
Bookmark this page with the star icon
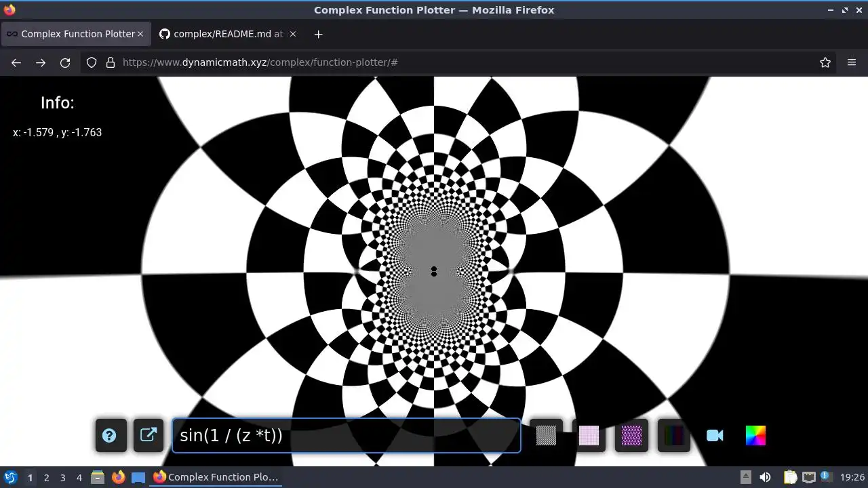coord(825,62)
